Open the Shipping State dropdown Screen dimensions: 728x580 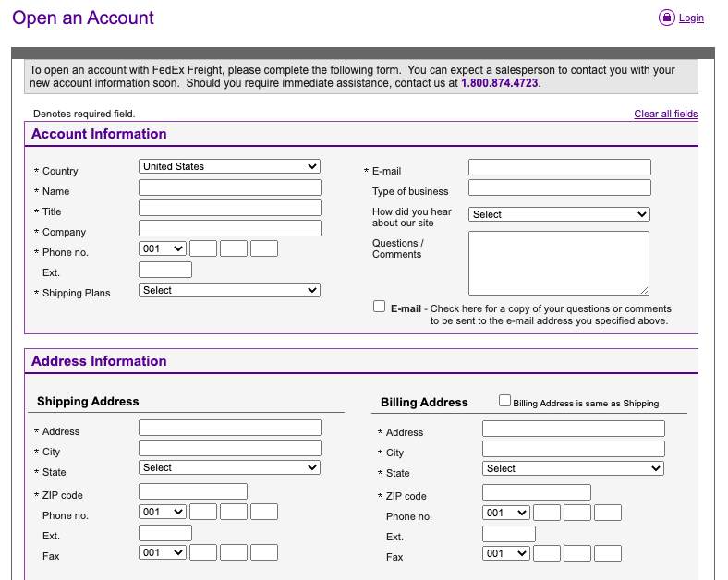click(x=229, y=467)
